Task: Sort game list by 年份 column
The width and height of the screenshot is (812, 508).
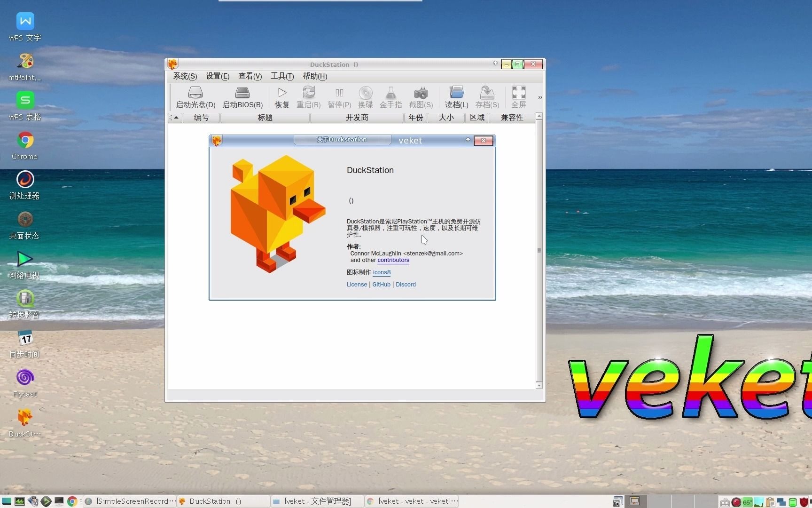Action: click(415, 118)
